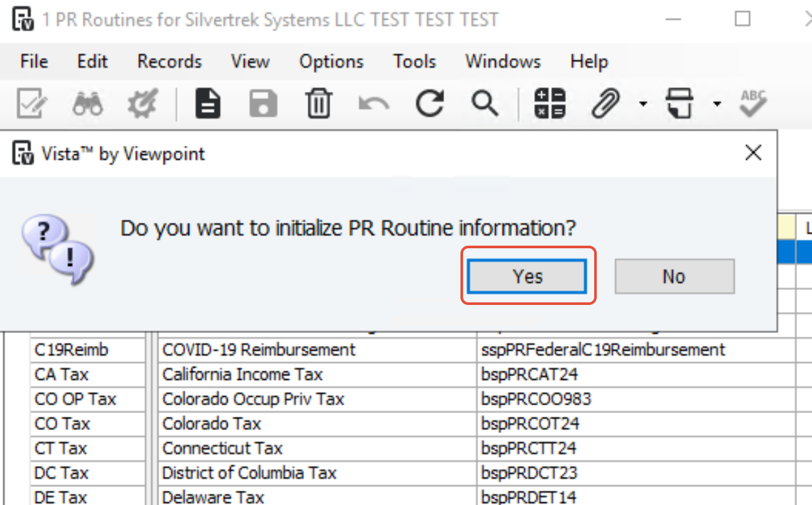Open the Options menu
Viewport: 812px width, 505px height.
(x=331, y=61)
